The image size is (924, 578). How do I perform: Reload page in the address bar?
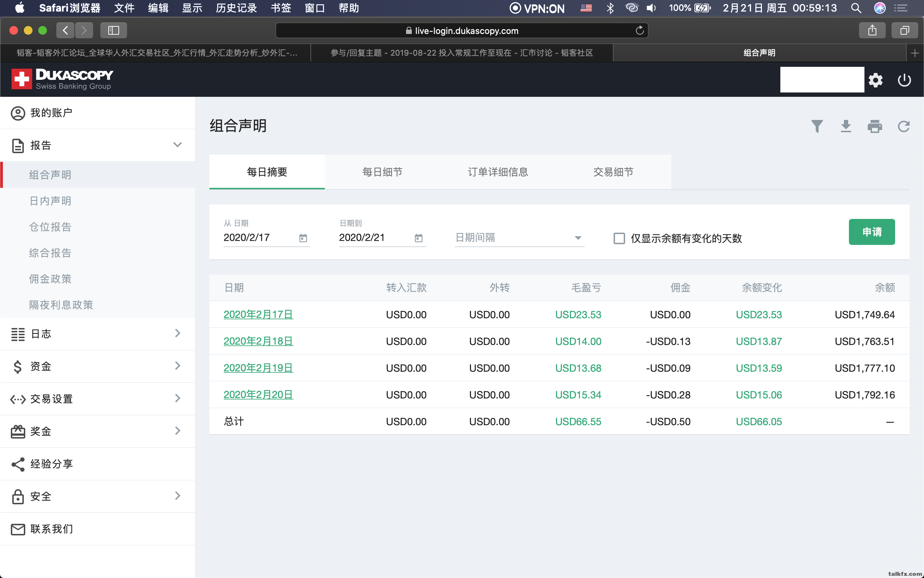640,30
